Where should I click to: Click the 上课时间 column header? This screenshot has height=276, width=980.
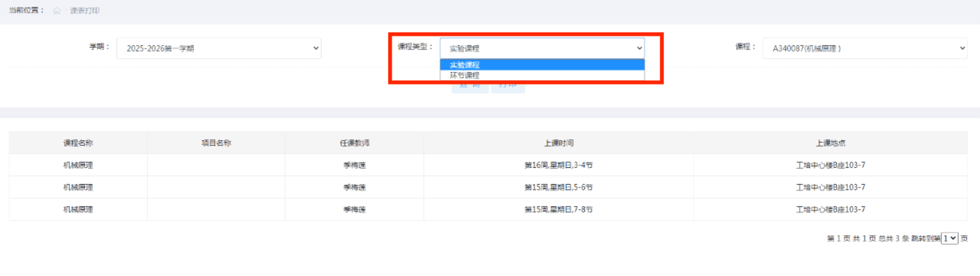click(558, 143)
